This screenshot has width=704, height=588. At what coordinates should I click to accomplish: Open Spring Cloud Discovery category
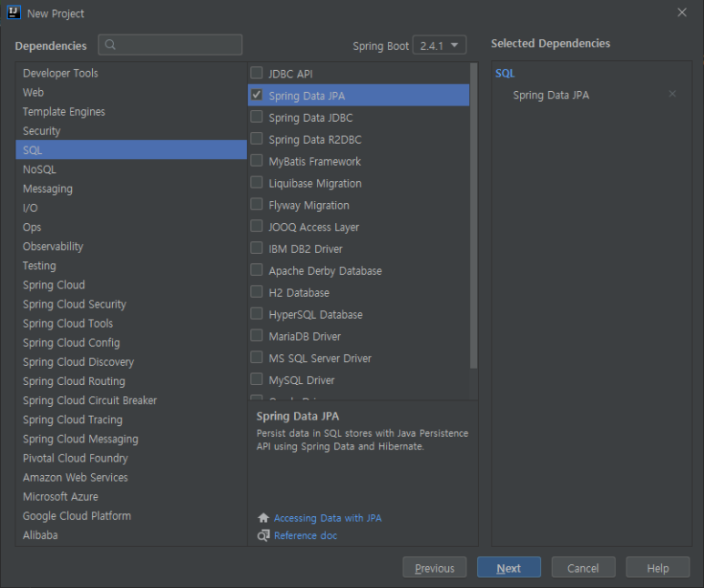coord(131,361)
